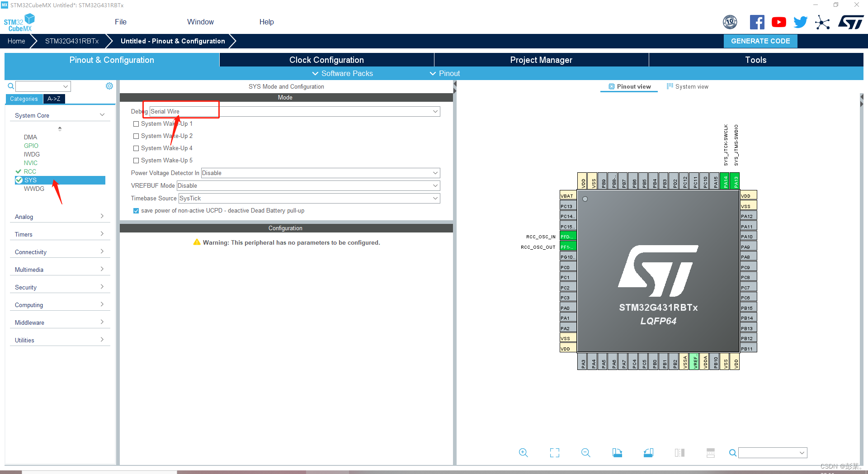Click the STM32CubeMX logo
This screenshot has height=474, width=868.
pyautogui.click(x=19, y=22)
